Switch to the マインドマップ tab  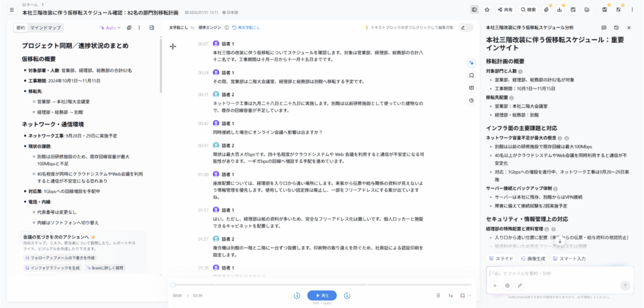45,28
